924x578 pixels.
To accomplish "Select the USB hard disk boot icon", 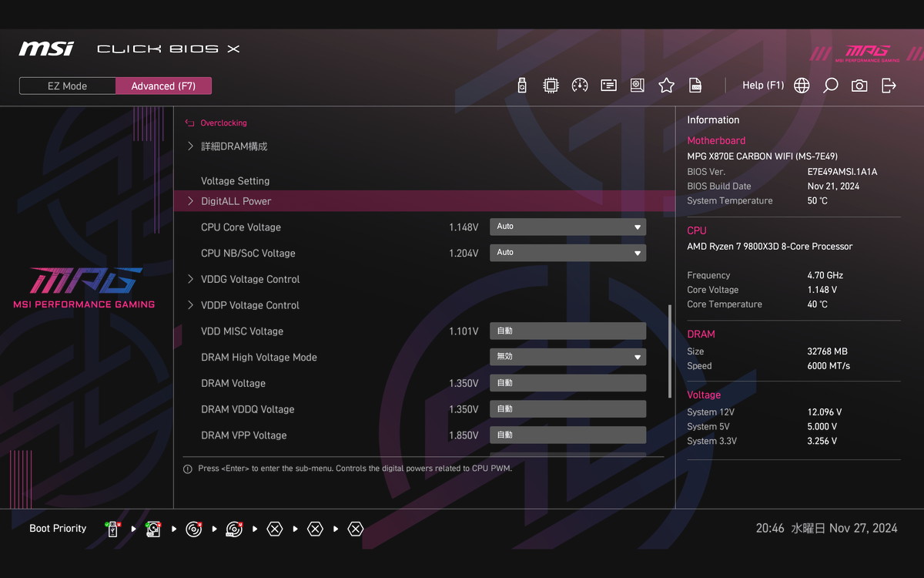I will coord(153,529).
